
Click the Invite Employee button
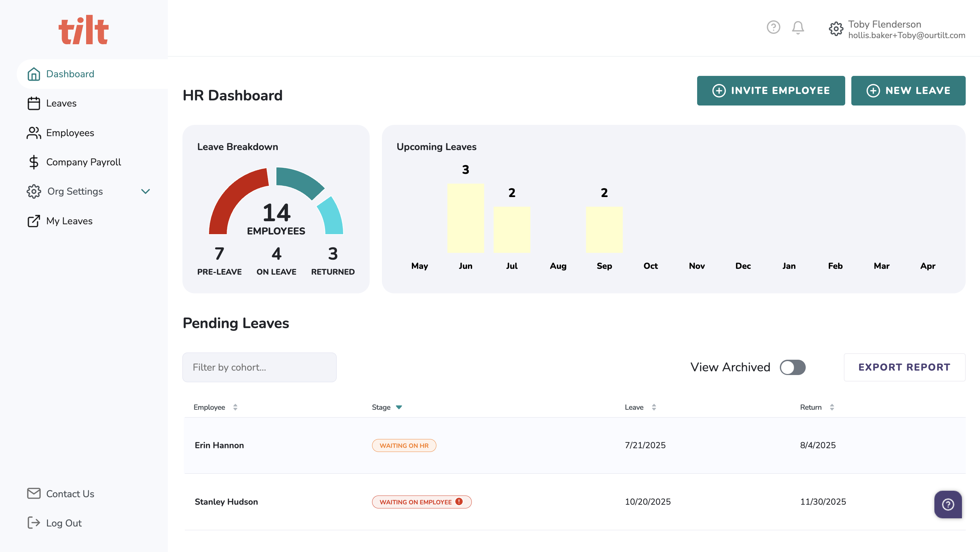point(771,91)
